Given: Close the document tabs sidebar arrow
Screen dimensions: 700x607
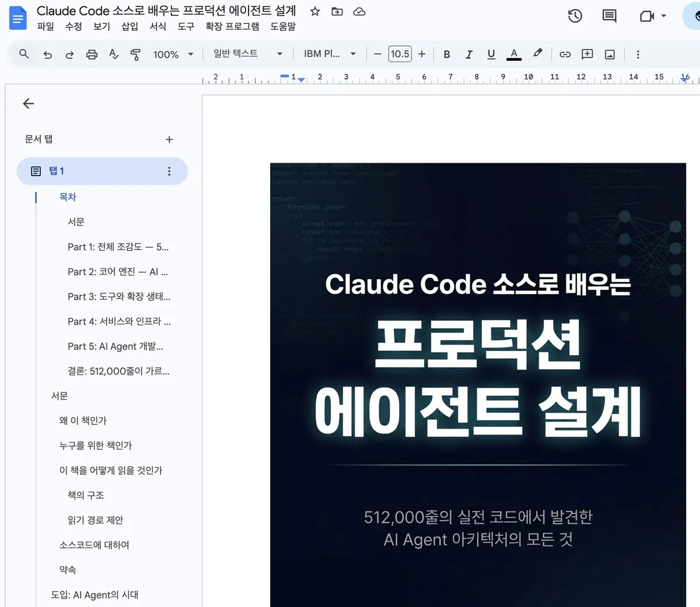Looking at the screenshot, I should point(29,104).
